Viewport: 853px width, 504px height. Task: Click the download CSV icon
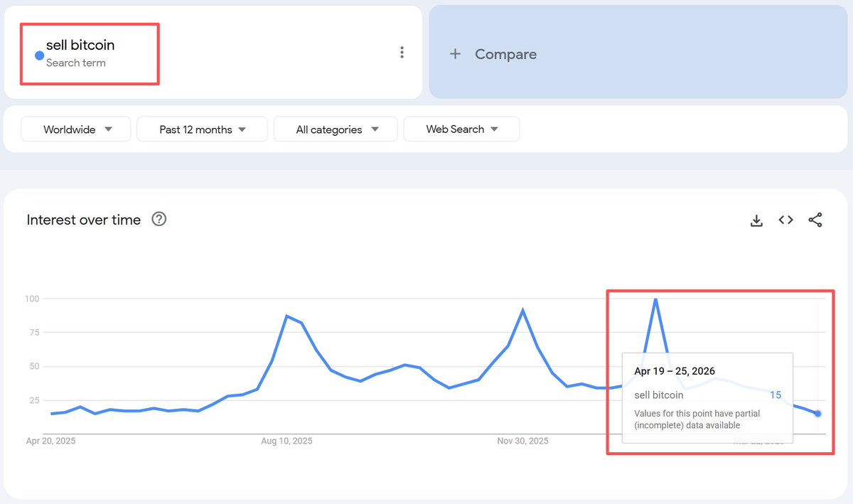(x=756, y=220)
